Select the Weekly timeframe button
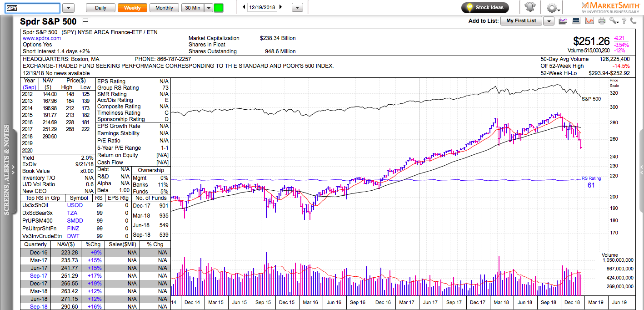The image size is (644, 310). point(132,8)
